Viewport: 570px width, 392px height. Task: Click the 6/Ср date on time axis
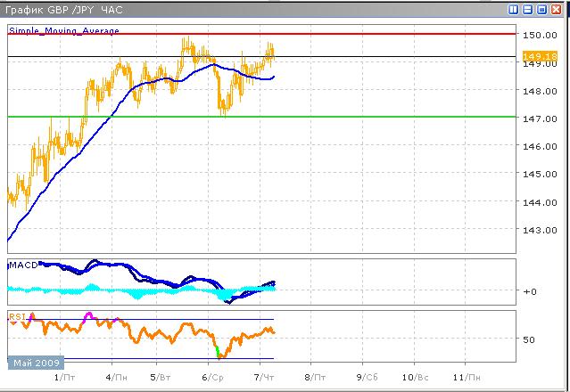[x=212, y=378]
